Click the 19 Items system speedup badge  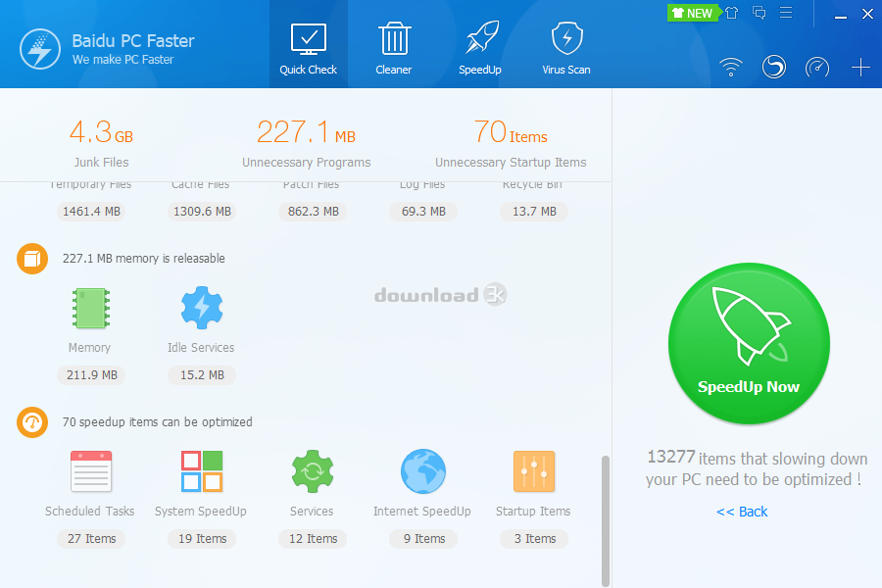[202, 539]
